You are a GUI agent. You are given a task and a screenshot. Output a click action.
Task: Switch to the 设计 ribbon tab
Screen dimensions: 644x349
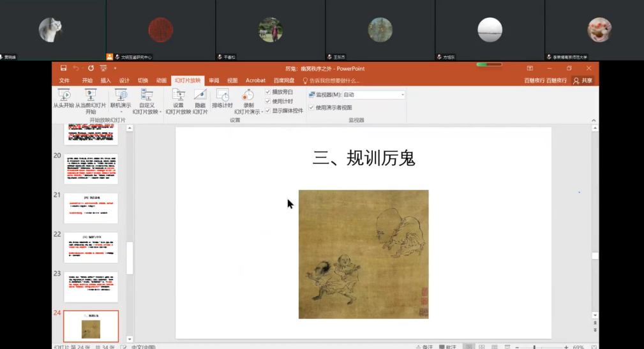[124, 80]
